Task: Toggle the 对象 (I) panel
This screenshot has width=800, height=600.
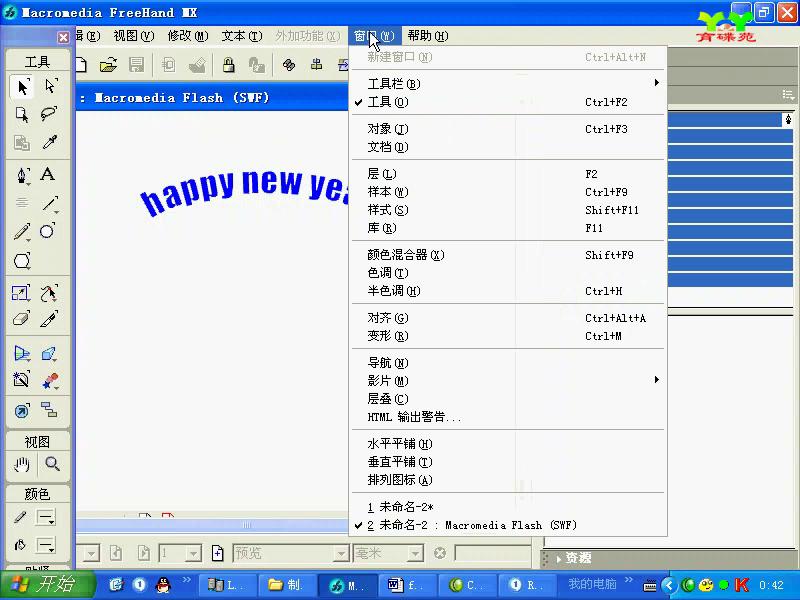Action: click(x=508, y=129)
